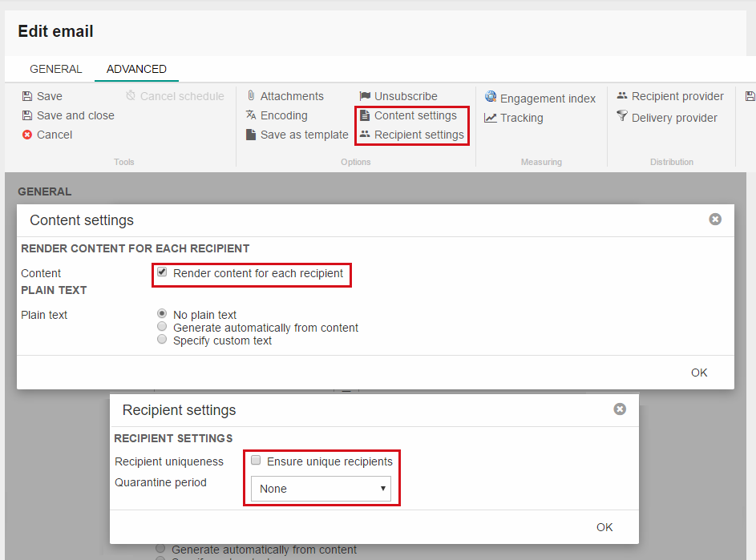This screenshot has width=756, height=560.
Task: Click the Unsubscribe flag icon
Action: pyautogui.click(x=365, y=96)
